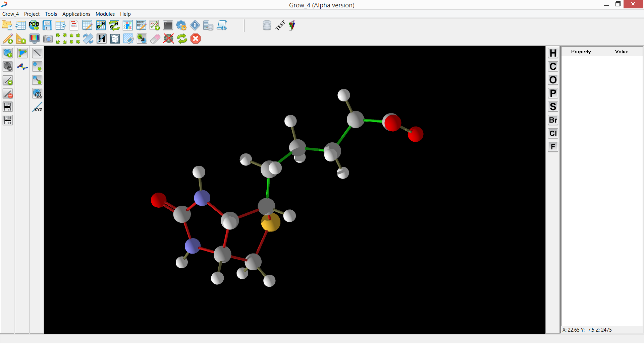Click the blue info diamond icon
644x344 pixels.
(x=195, y=25)
